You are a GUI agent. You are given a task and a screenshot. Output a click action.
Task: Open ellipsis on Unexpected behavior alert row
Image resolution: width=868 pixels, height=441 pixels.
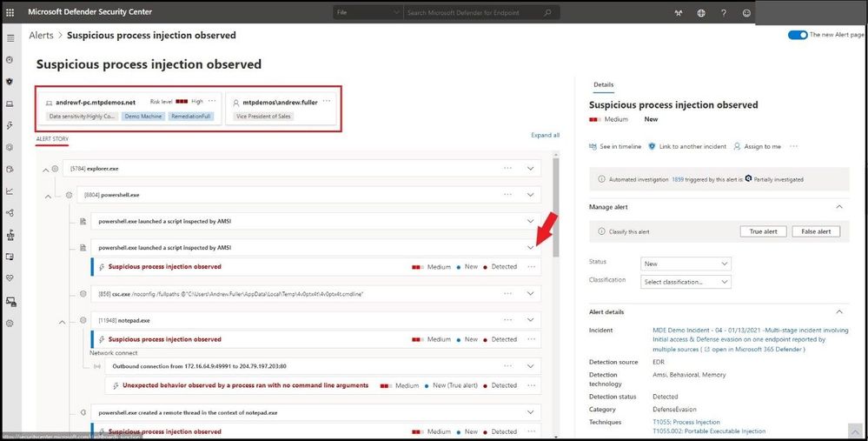[x=532, y=385]
